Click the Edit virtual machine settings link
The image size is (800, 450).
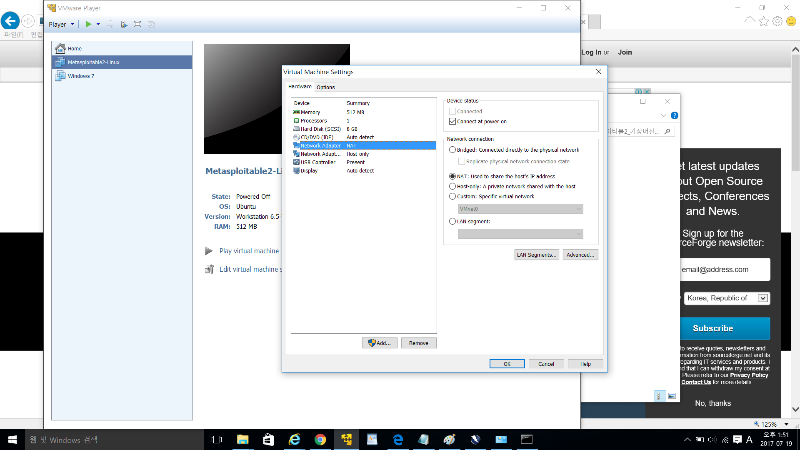click(249, 269)
